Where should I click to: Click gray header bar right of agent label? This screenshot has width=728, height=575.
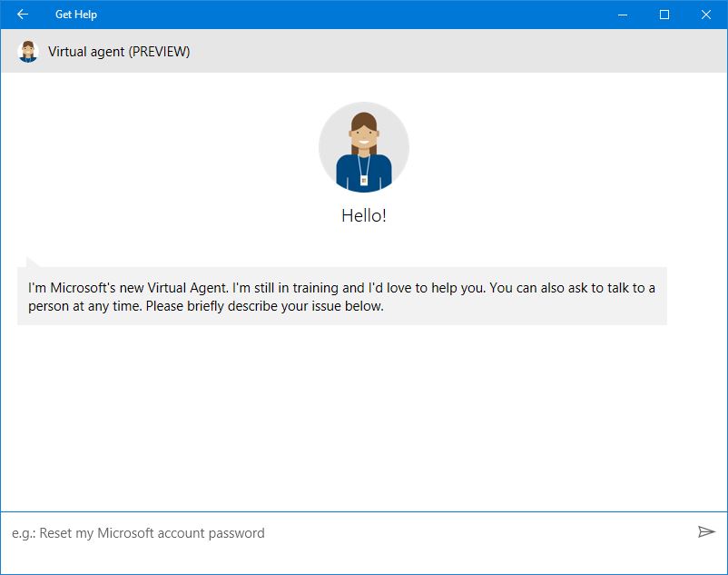(454, 52)
